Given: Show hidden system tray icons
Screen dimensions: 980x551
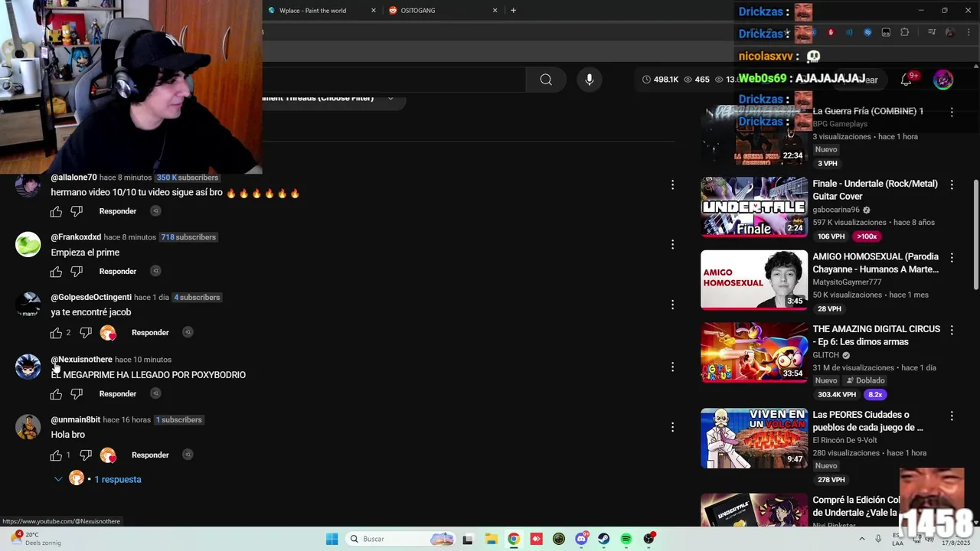Looking at the screenshot, I should 861,539.
